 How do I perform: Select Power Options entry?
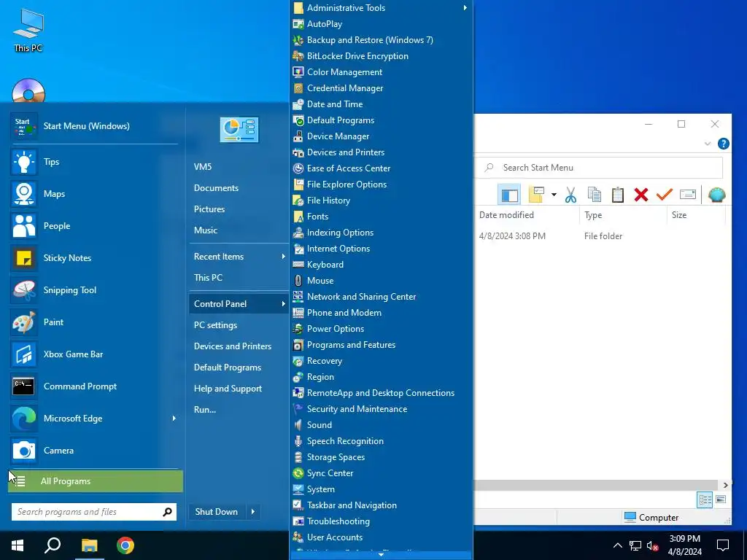click(381, 329)
